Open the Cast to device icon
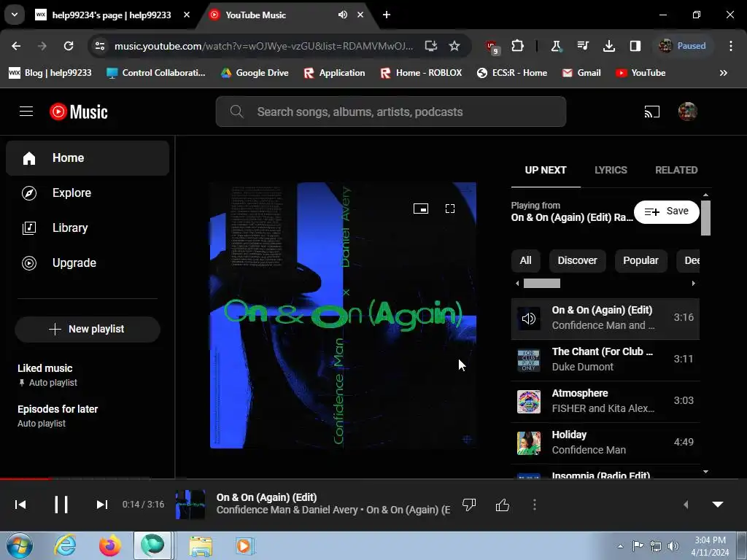 tap(651, 112)
